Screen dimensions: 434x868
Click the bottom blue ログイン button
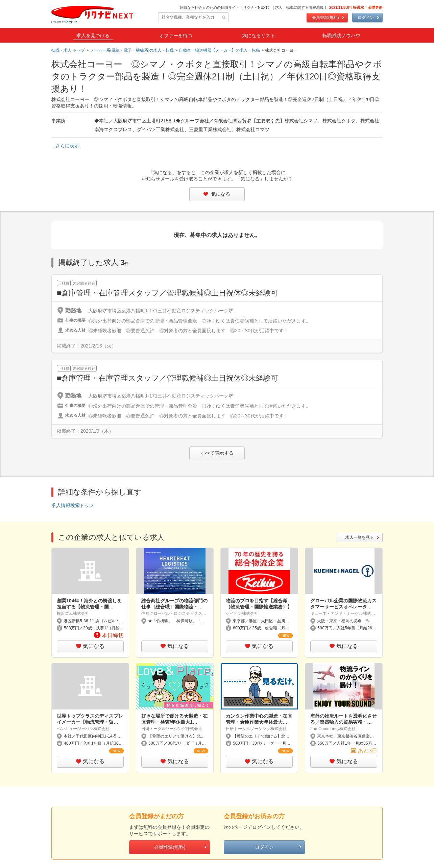tap(264, 847)
